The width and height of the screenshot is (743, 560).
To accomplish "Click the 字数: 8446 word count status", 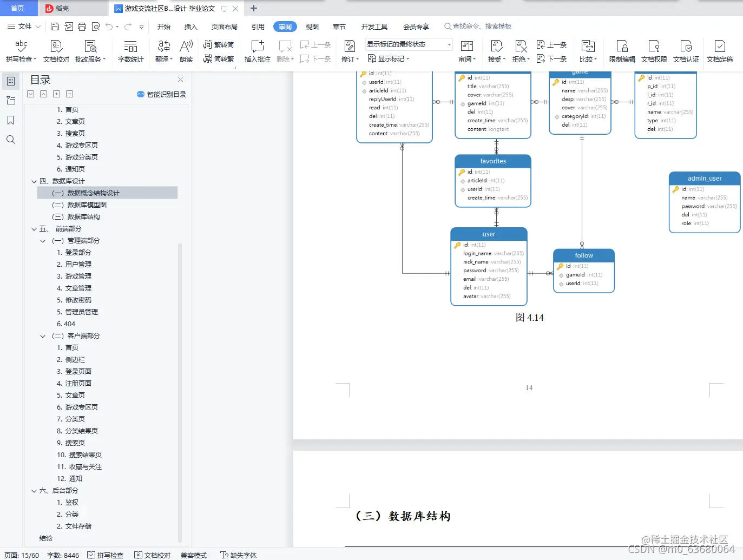I will click(63, 555).
